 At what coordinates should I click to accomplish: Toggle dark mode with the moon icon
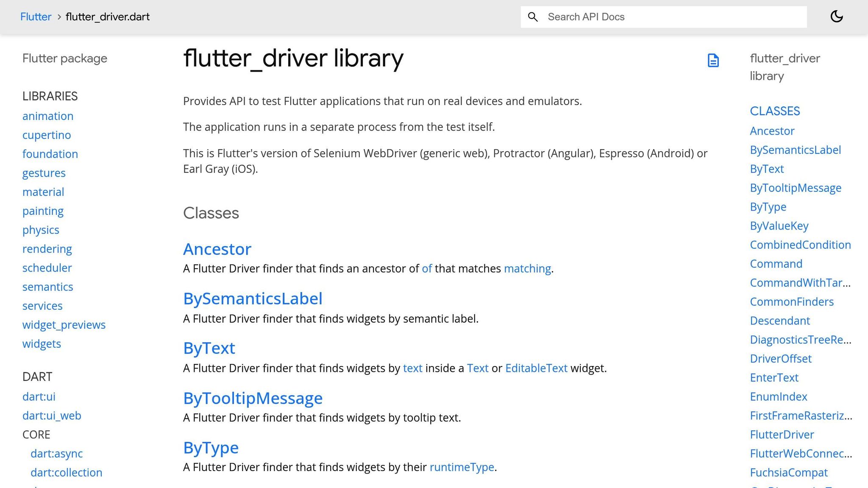pyautogui.click(x=837, y=16)
